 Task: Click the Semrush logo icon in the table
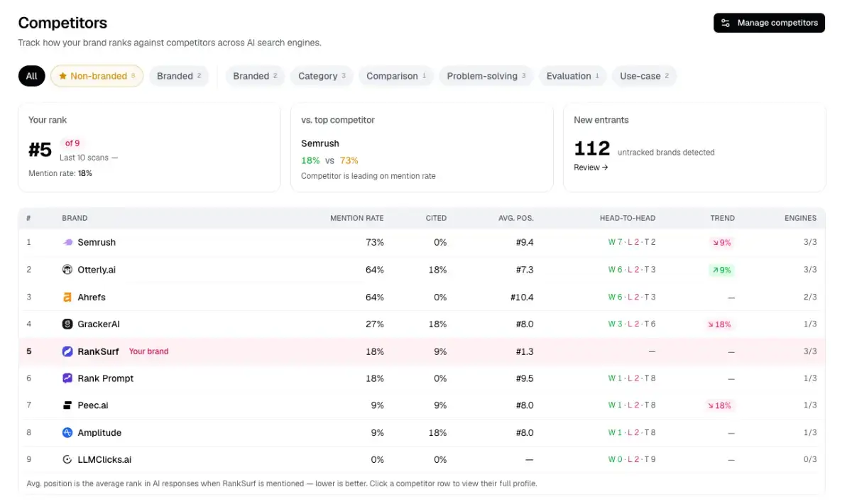tap(67, 242)
